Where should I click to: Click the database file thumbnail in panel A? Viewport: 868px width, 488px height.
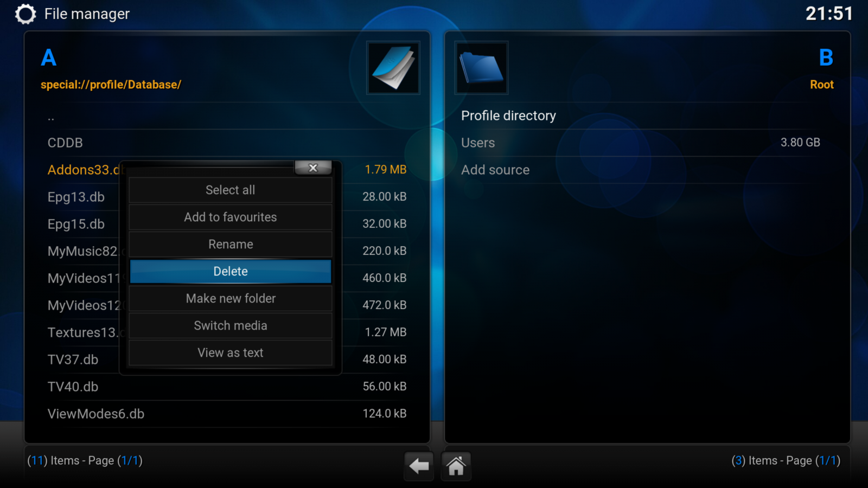point(393,68)
